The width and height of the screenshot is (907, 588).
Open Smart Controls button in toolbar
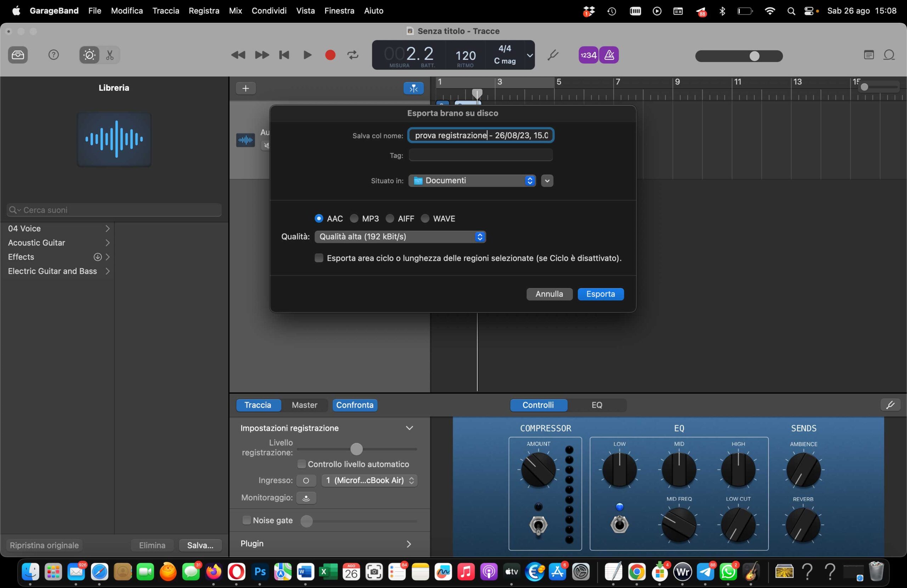pyautogui.click(x=89, y=55)
